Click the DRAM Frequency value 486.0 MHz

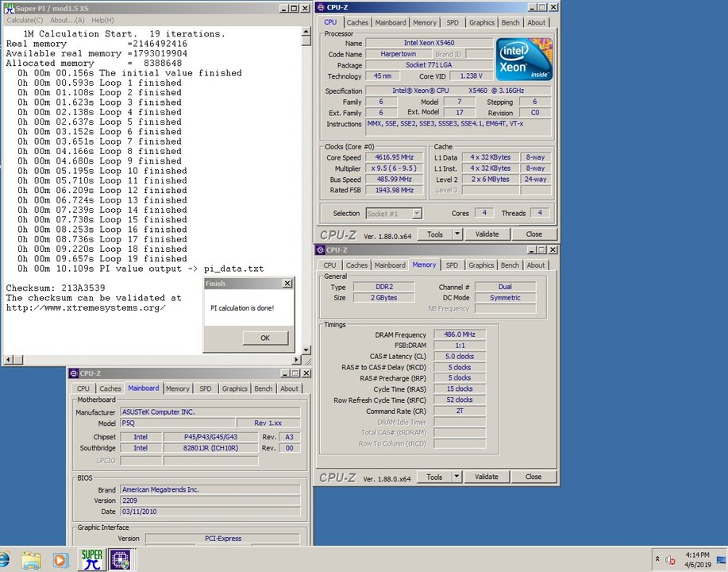[460, 334]
